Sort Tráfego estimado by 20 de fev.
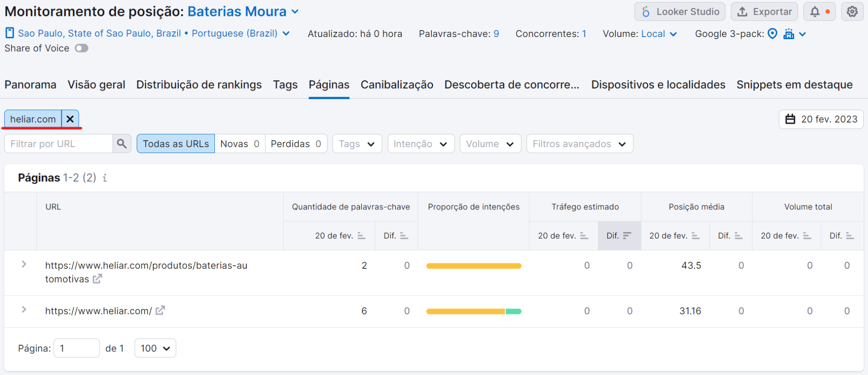This screenshot has height=375, width=868. pos(563,236)
